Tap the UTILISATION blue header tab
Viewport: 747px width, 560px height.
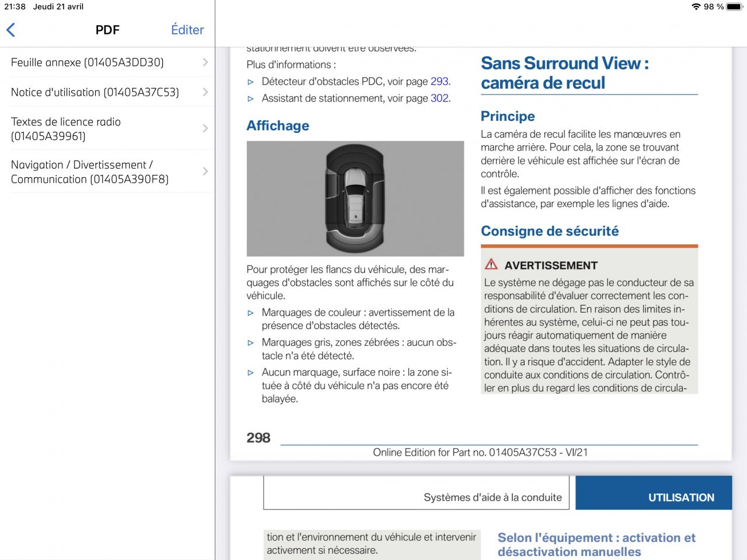coord(654,493)
